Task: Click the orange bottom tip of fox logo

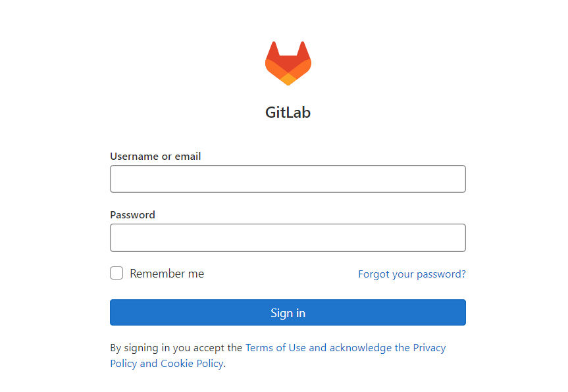Action: point(288,80)
